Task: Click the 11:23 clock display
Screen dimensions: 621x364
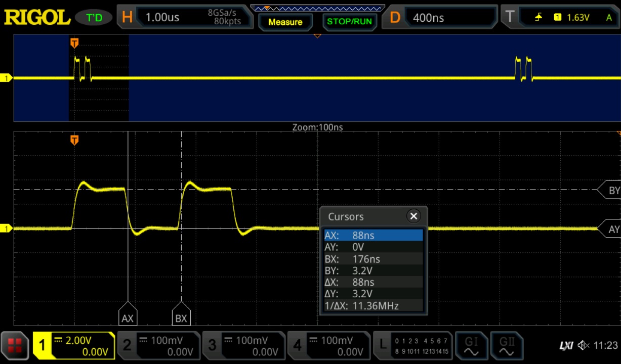Action: [605, 346]
